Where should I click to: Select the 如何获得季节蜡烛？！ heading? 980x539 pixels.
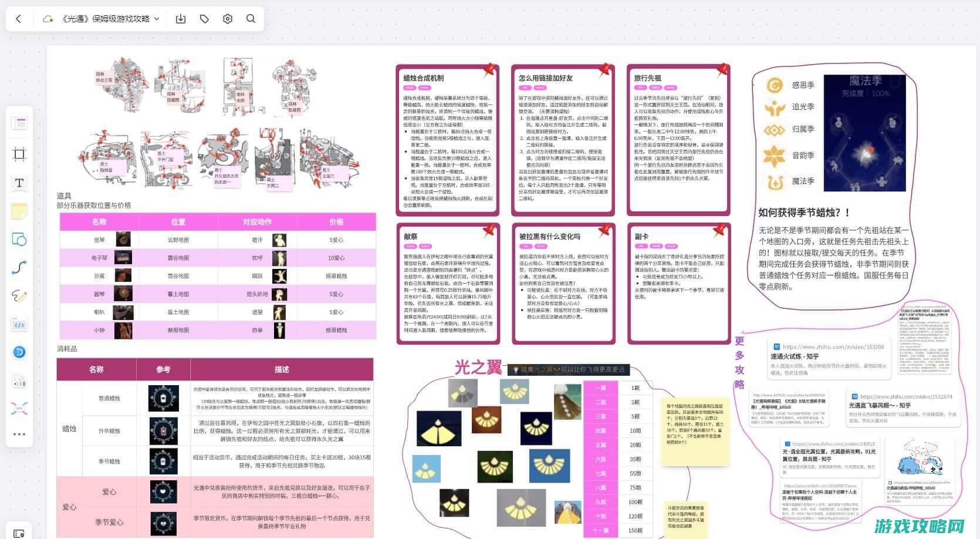coord(804,213)
